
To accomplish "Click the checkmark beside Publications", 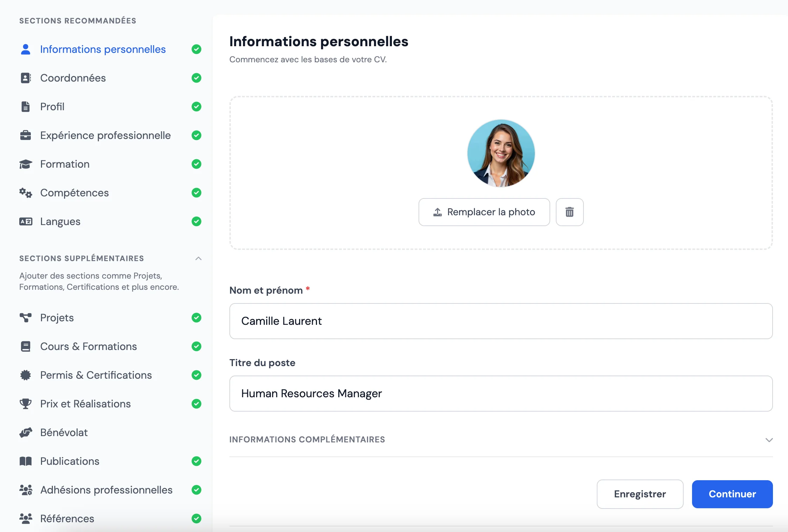I will 196,461.
